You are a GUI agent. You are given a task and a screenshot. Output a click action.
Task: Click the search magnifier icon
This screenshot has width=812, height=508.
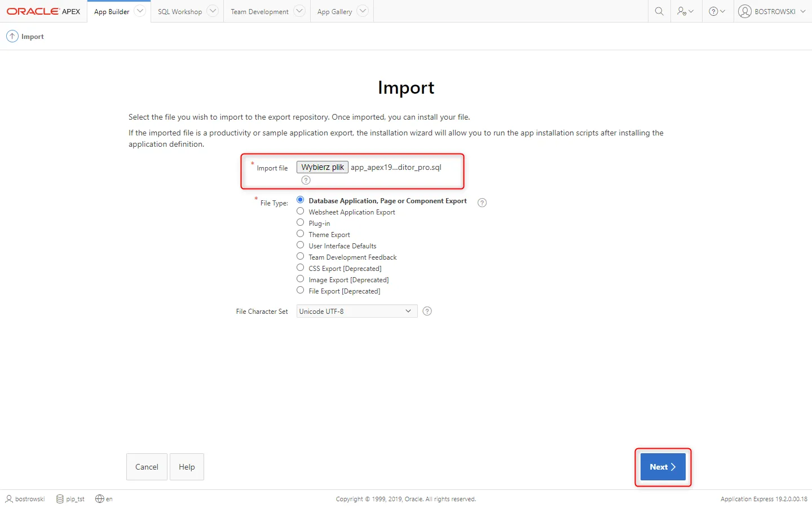pos(659,11)
